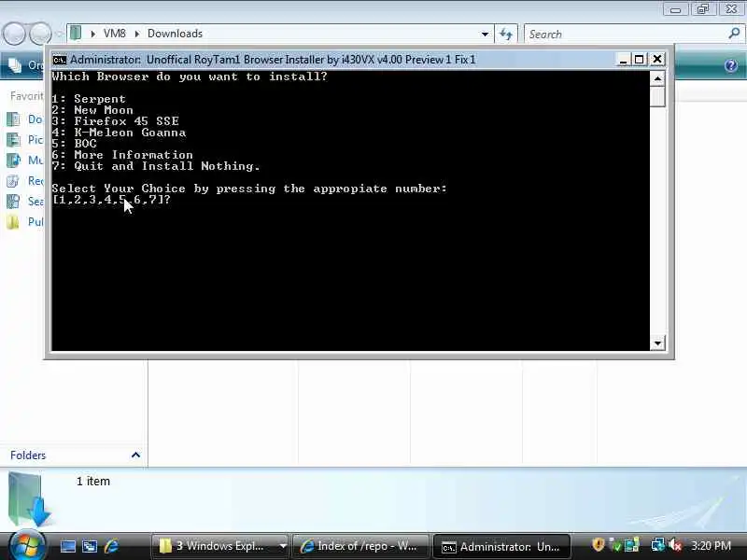
Task: Click '6: More Information' console line
Action: coord(122,155)
